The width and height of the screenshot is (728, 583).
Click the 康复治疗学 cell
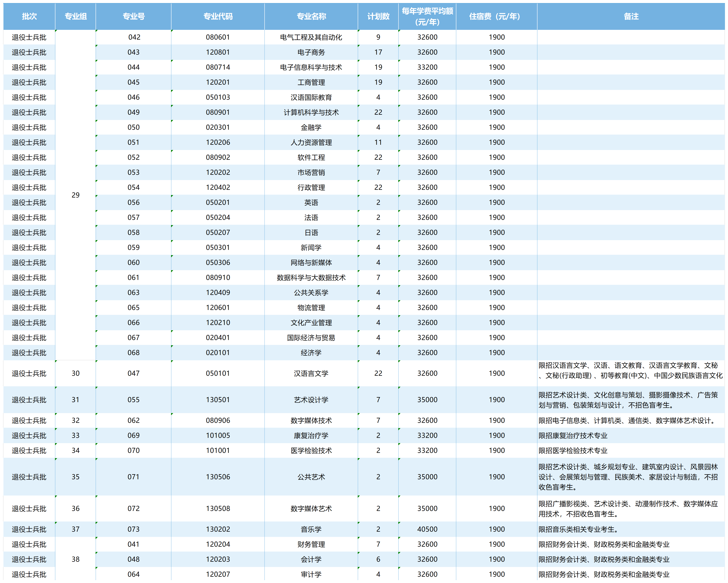click(311, 435)
